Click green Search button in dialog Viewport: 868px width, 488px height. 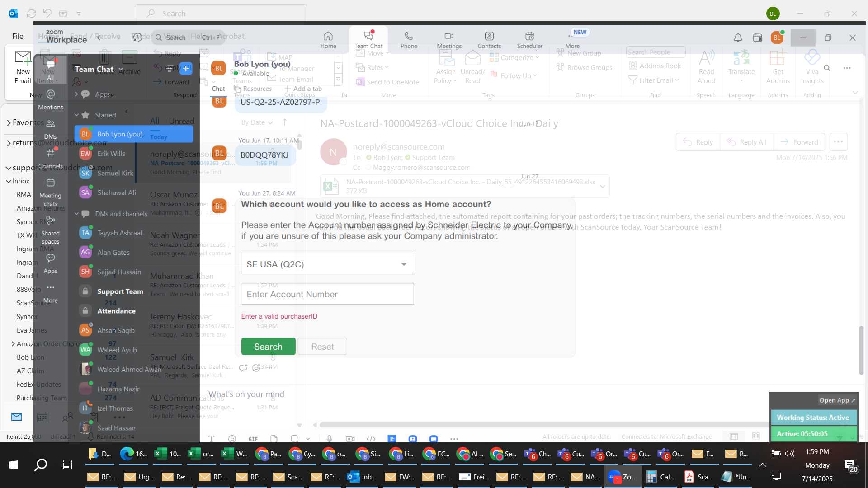click(268, 347)
